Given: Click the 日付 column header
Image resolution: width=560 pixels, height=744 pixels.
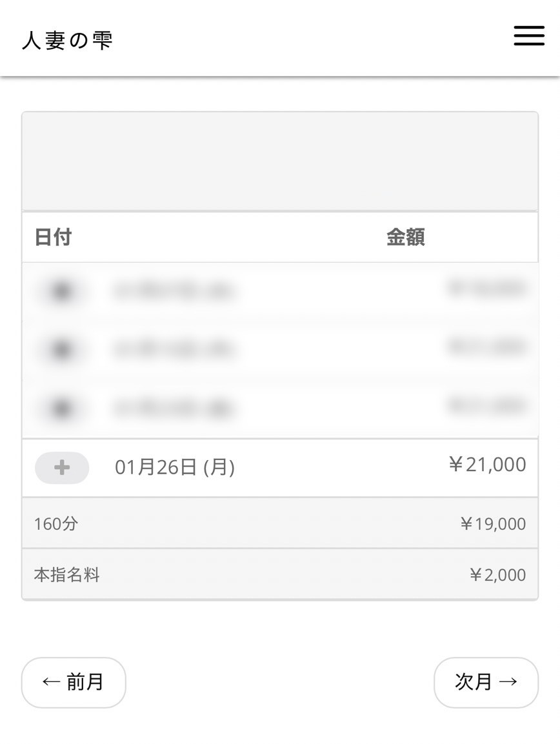Looking at the screenshot, I should (x=53, y=237).
